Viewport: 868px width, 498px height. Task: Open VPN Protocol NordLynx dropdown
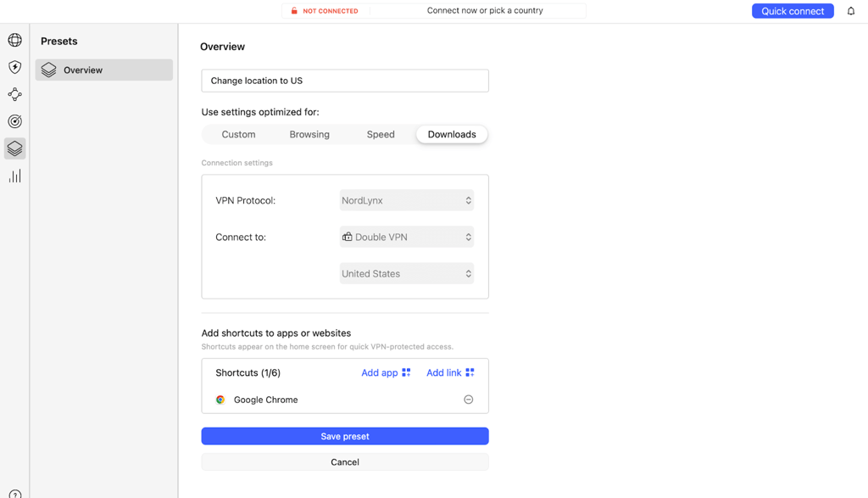pyautogui.click(x=406, y=200)
